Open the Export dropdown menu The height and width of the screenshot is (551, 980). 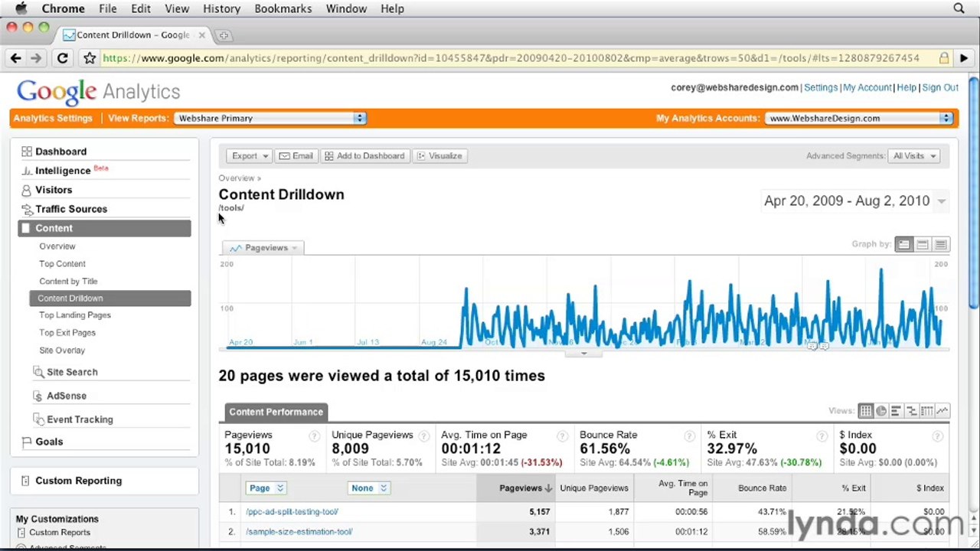pos(250,156)
